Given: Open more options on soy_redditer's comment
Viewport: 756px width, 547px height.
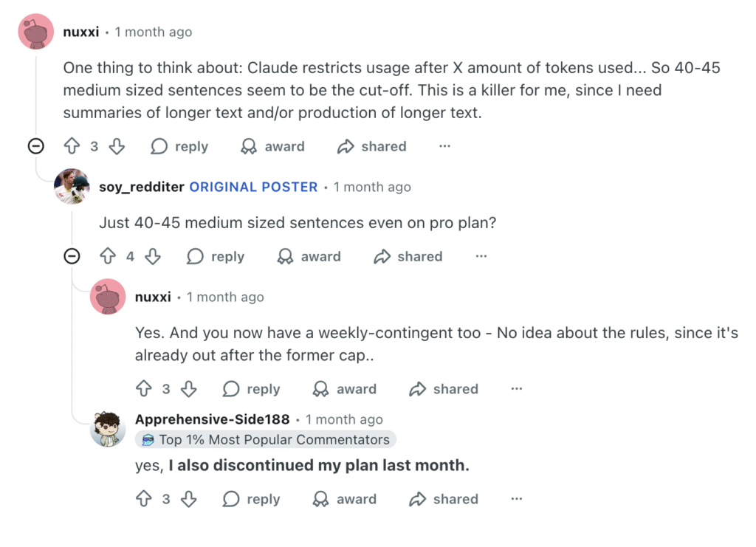Looking at the screenshot, I should [x=481, y=256].
